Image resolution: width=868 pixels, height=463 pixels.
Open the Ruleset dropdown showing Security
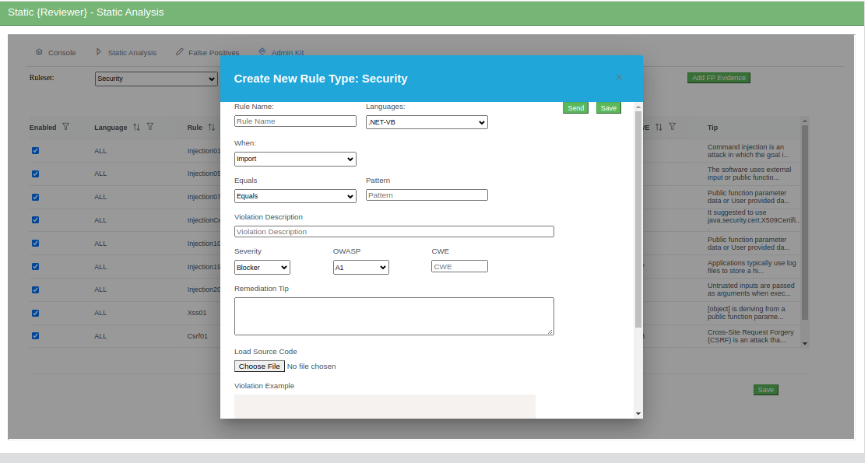156,79
